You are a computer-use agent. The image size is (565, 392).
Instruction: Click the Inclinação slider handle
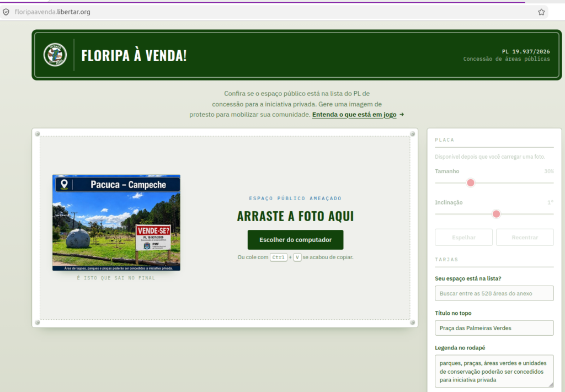(x=496, y=214)
